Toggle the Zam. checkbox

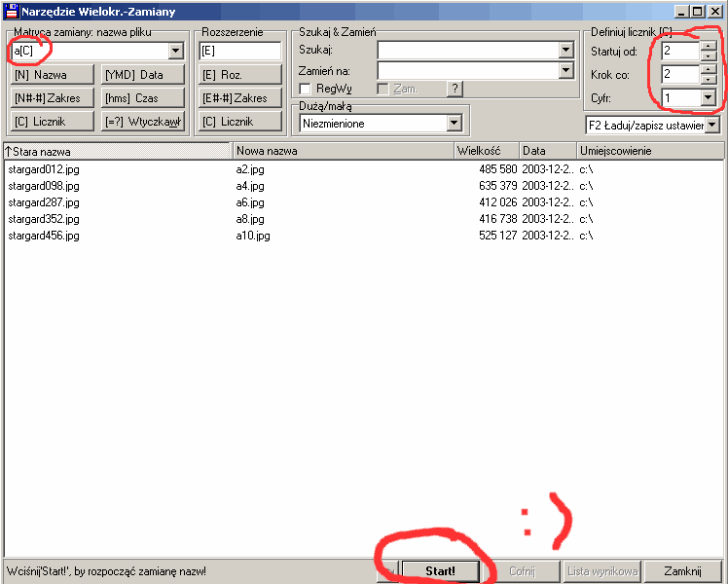click(382, 89)
